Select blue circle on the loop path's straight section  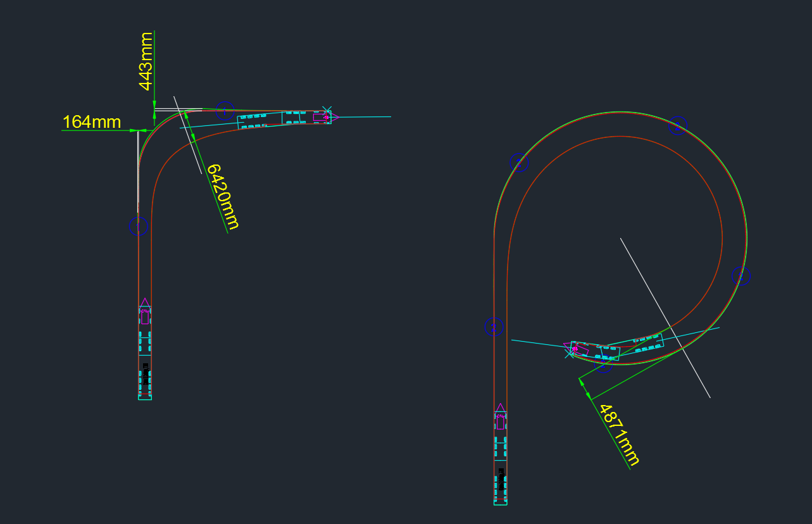pos(494,327)
